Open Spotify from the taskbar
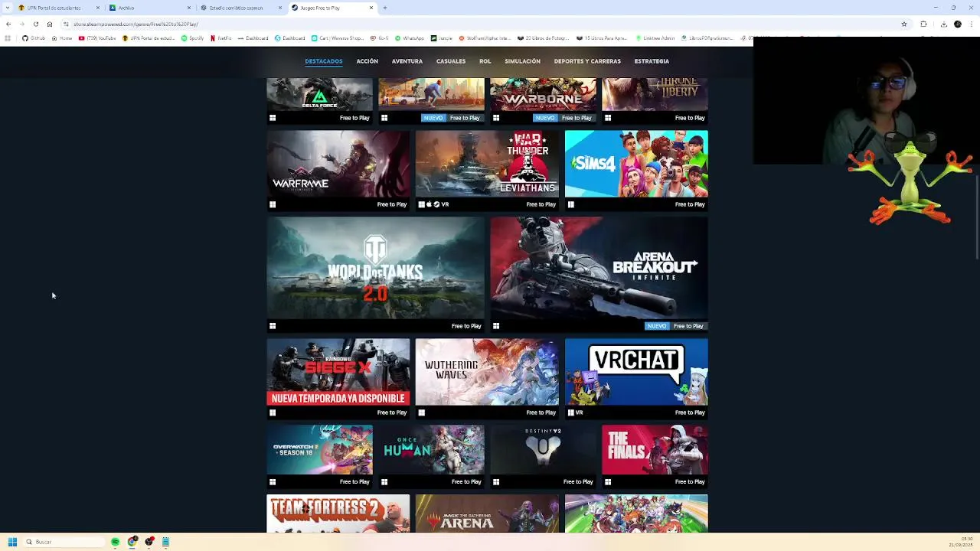Image resolution: width=980 pixels, height=551 pixels. [115, 542]
